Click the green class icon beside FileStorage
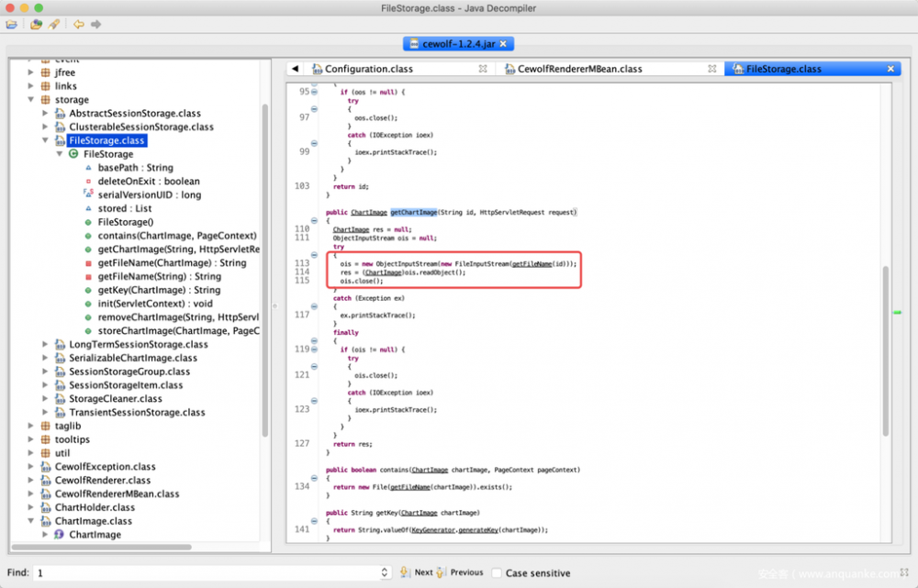 [x=71, y=153]
